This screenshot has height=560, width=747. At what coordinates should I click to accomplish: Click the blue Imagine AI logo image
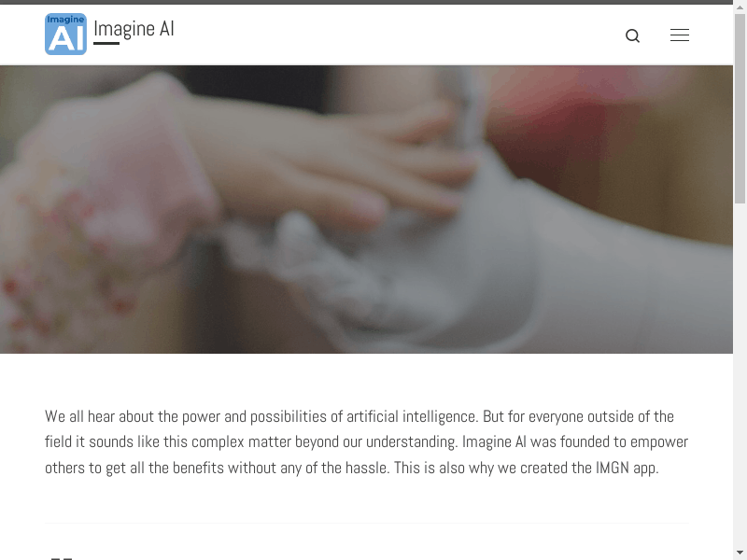coord(65,35)
